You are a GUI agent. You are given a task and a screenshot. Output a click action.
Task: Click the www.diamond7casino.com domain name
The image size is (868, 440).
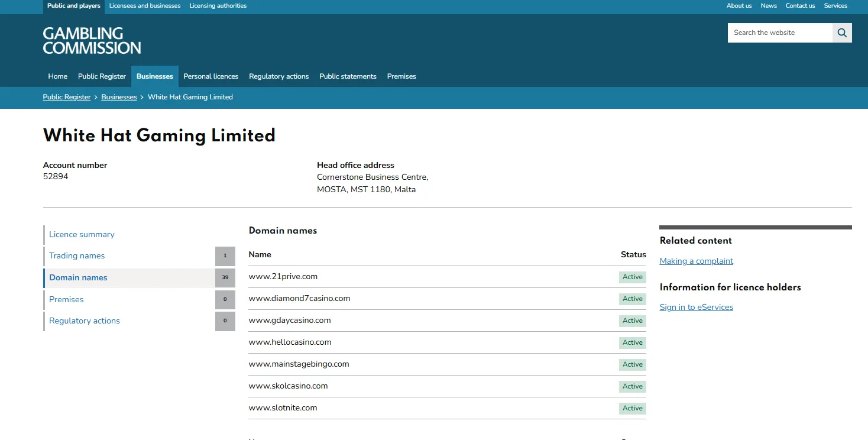click(x=300, y=298)
